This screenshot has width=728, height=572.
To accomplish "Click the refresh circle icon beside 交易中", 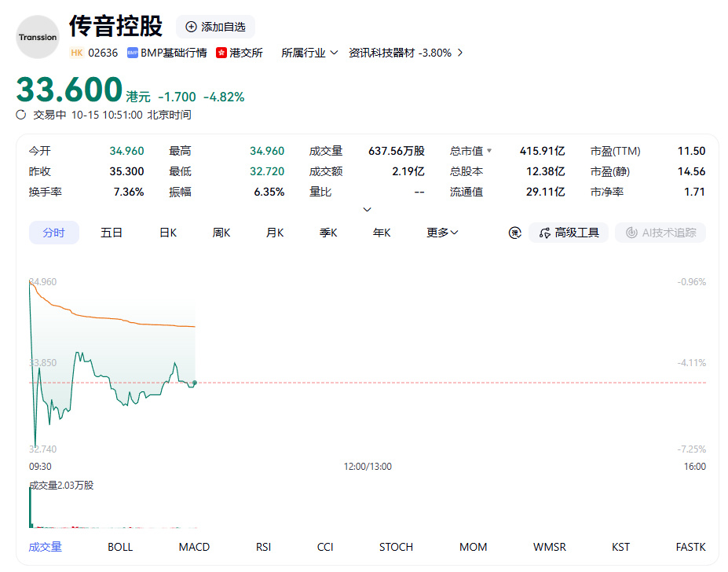I will 21,115.
